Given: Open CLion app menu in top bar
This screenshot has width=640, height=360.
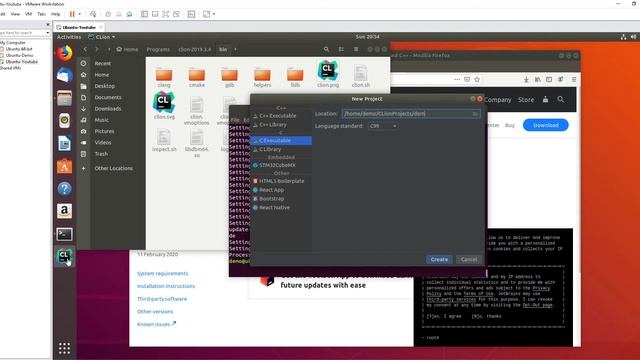Looking at the screenshot, I should tap(102, 37).
